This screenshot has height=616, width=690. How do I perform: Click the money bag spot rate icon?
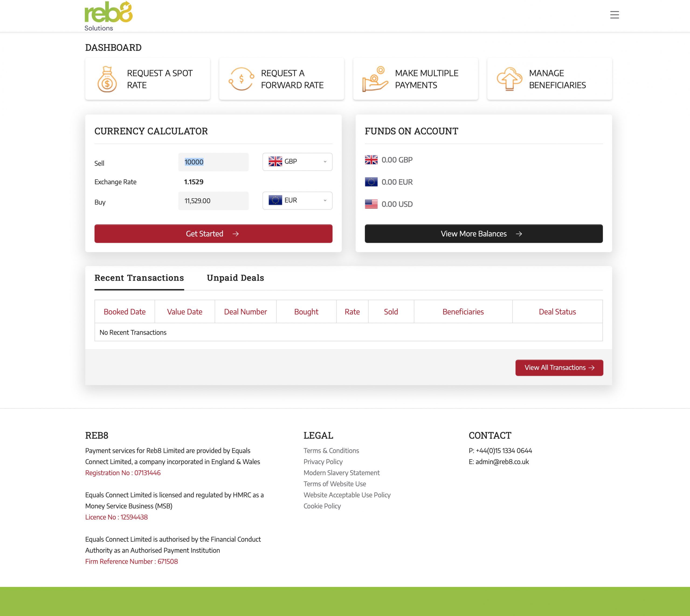tap(107, 79)
